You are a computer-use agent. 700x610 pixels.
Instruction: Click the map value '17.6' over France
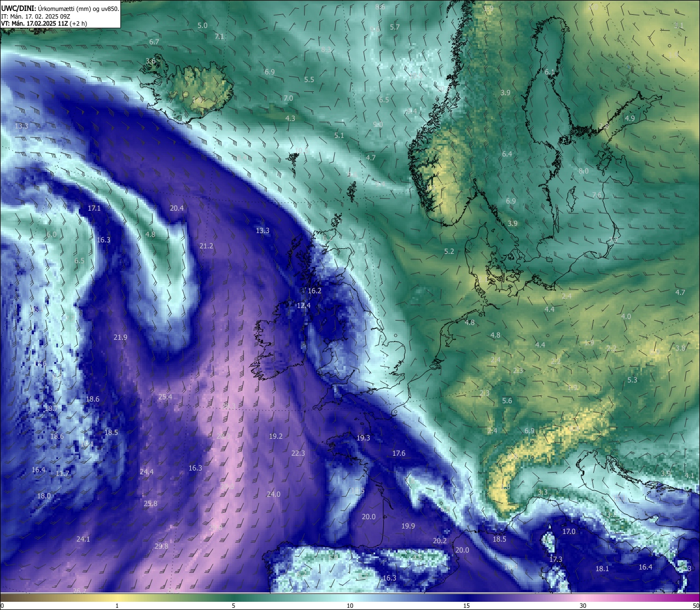pos(399,453)
